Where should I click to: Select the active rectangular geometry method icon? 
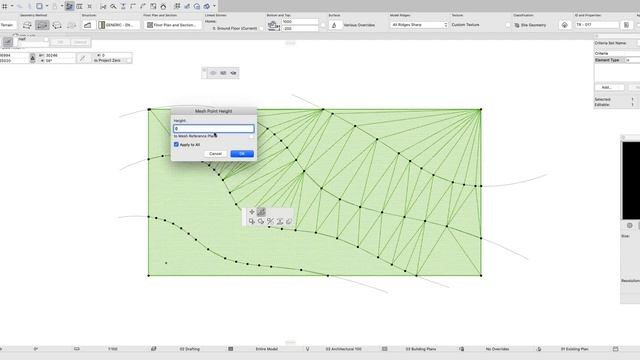point(42,25)
